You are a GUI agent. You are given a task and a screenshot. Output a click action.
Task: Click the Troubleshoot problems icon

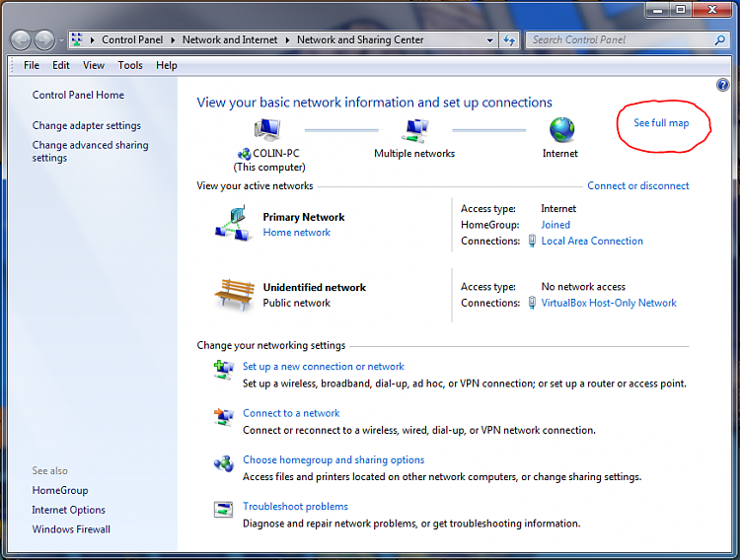point(223,509)
